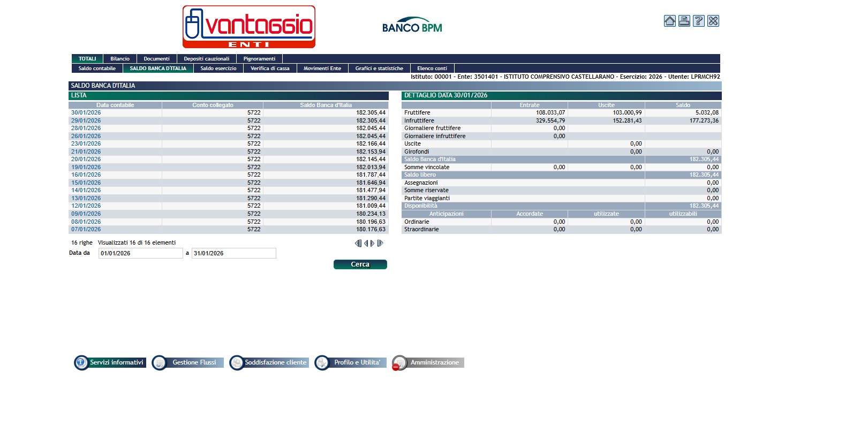Click the Servizi informativi info icon
868x440 pixels.
point(81,362)
